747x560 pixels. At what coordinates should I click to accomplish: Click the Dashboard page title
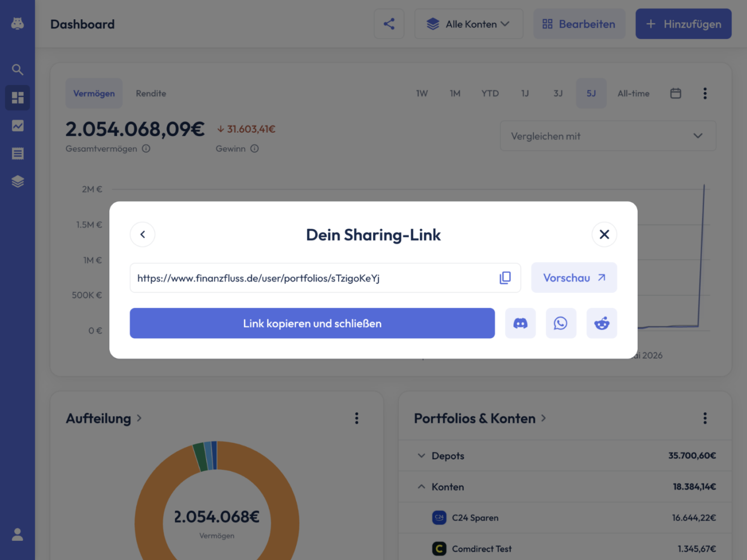[82, 24]
